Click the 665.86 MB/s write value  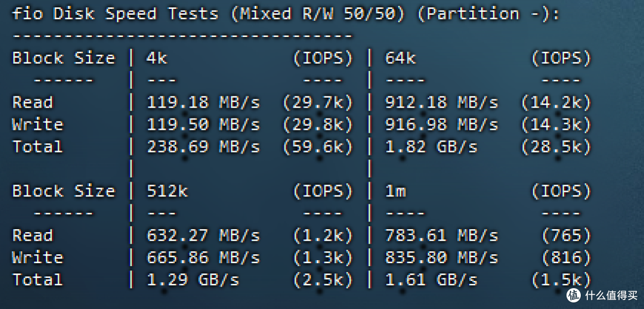(203, 258)
